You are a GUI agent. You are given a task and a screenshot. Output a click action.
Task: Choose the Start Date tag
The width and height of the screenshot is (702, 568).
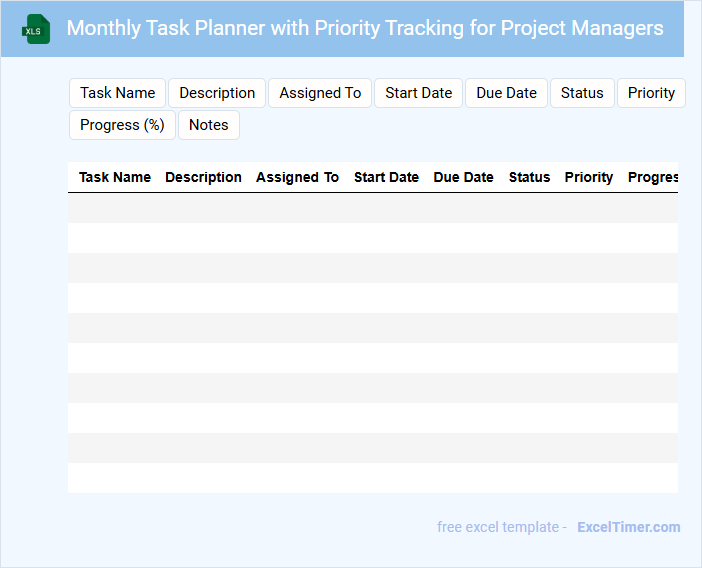[x=418, y=93]
